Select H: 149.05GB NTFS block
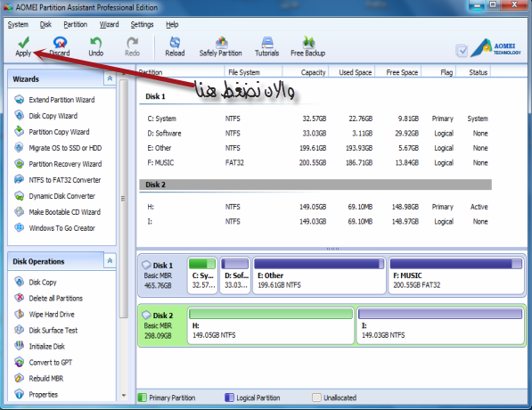Screen dimensions: 532x410 coord(271,325)
